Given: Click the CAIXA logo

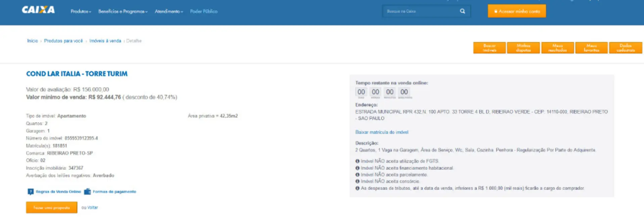Looking at the screenshot, I should (x=38, y=10).
